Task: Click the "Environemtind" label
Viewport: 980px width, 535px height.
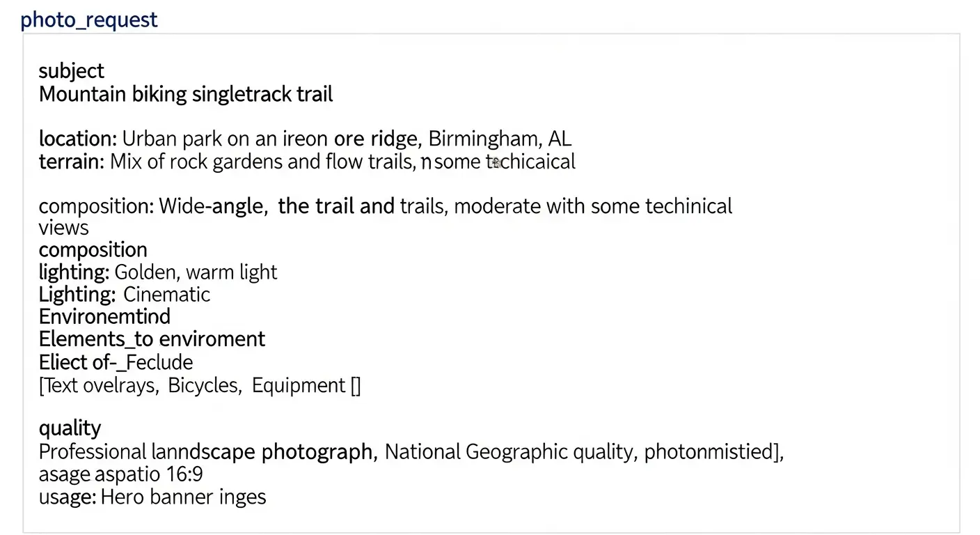Action: [104, 316]
